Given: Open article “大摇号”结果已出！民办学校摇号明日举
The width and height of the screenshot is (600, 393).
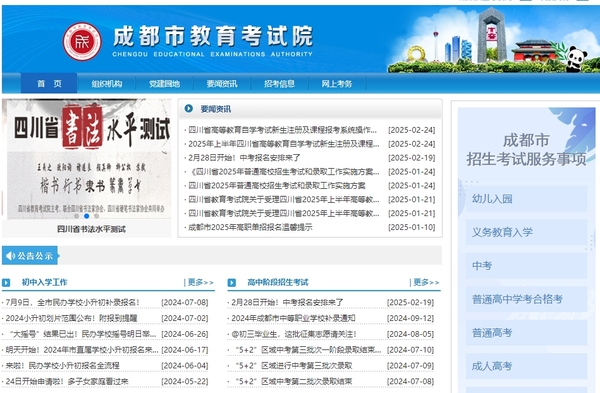Looking at the screenshot, I should 81,334.
